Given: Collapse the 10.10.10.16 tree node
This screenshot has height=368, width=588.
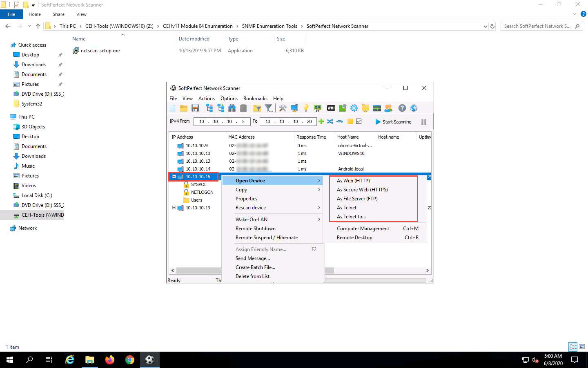Looking at the screenshot, I should (174, 177).
